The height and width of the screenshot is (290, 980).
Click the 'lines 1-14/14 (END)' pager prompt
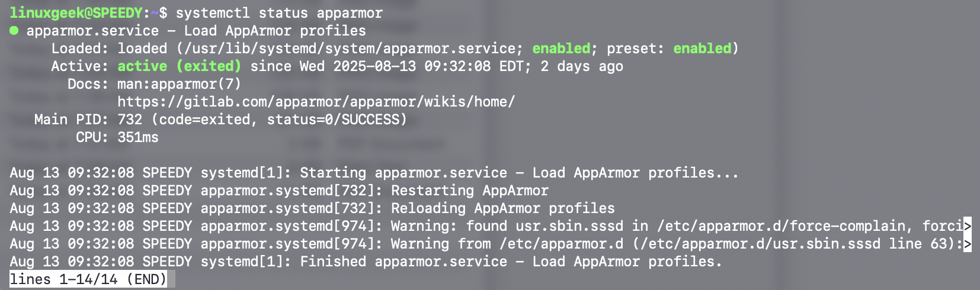(x=88, y=279)
